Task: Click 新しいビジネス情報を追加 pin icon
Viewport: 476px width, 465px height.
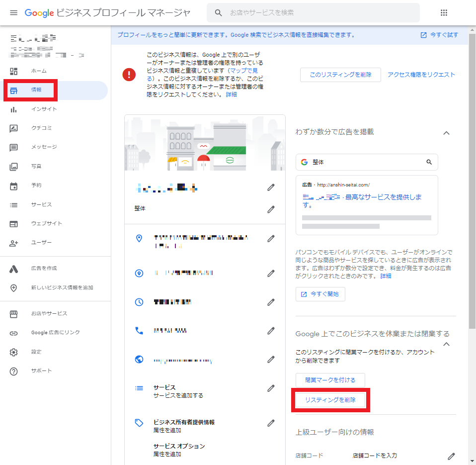Action: (13, 288)
